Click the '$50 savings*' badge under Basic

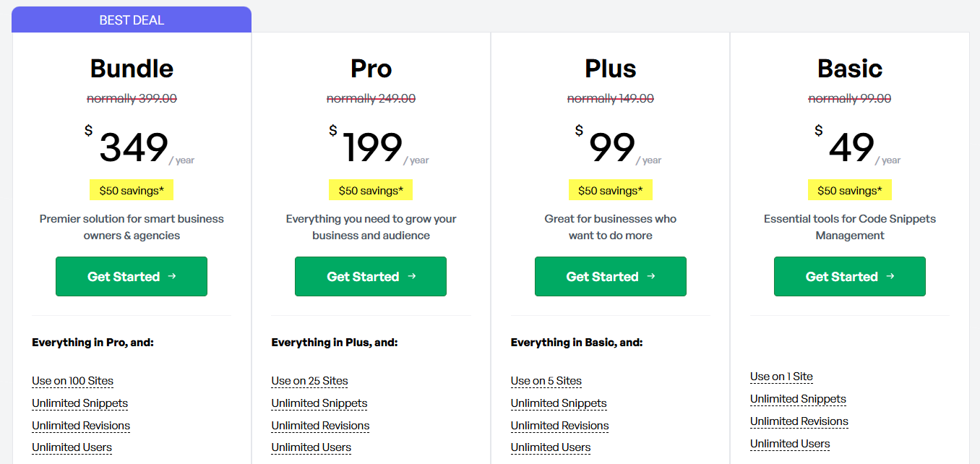(849, 191)
